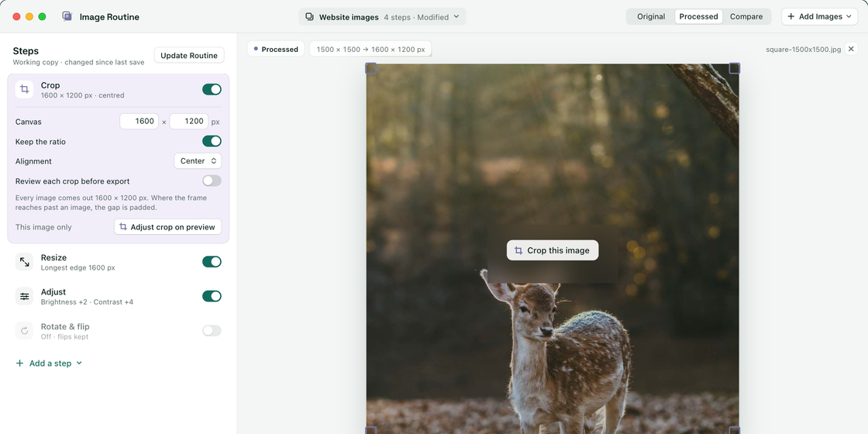Enable the Rotate & flip step
The image size is (868, 434).
point(212,330)
